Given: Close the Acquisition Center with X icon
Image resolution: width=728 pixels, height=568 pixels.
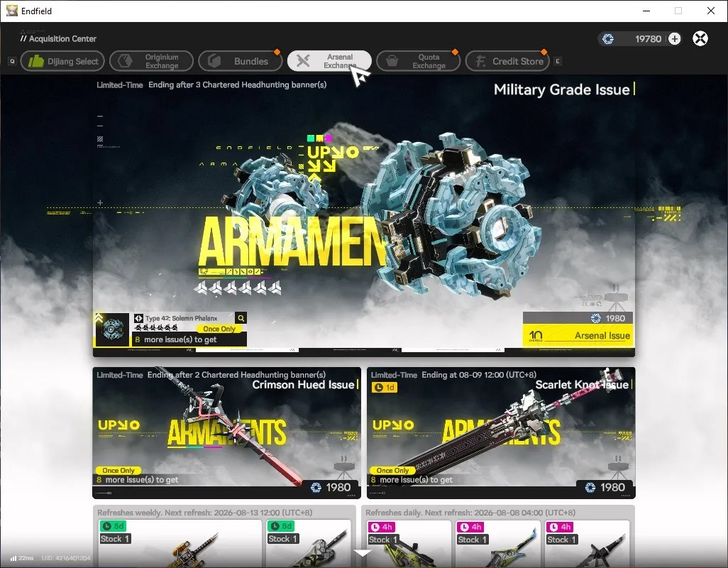Looking at the screenshot, I should coord(700,38).
